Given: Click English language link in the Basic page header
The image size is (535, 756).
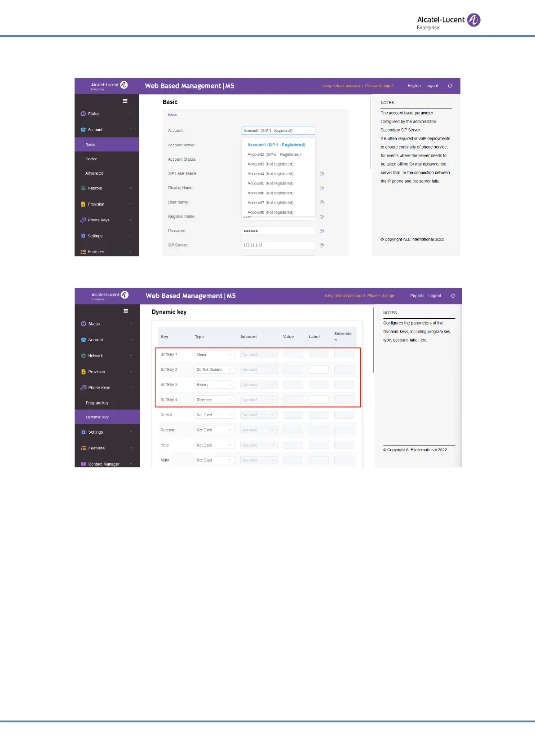Looking at the screenshot, I should tap(414, 86).
